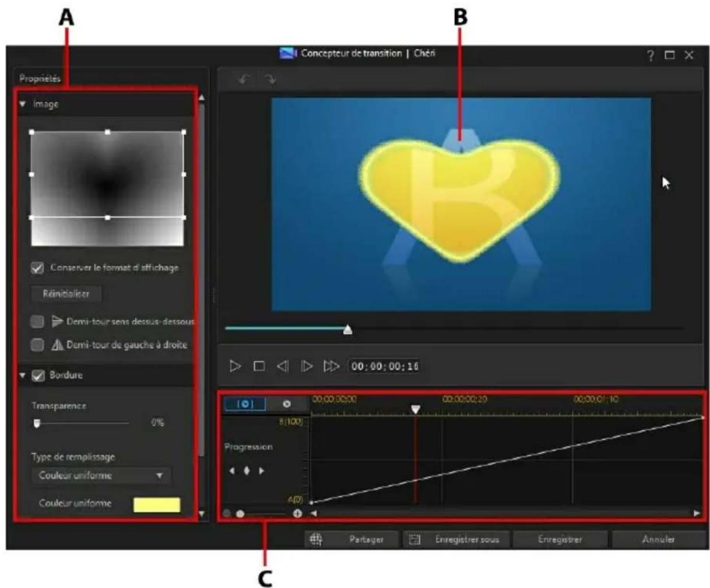
Task: Step back one frame in preview
Action: tap(284, 365)
